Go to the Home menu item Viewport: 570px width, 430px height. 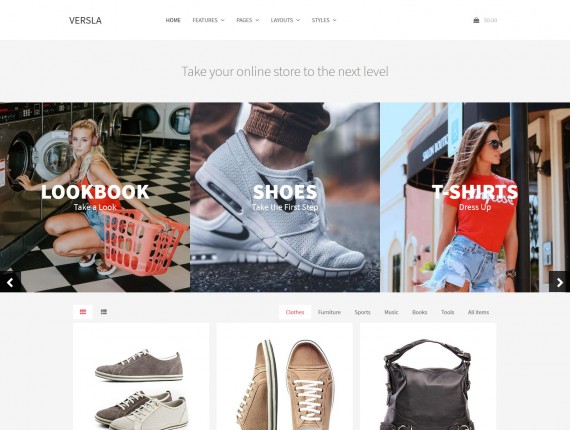(173, 20)
